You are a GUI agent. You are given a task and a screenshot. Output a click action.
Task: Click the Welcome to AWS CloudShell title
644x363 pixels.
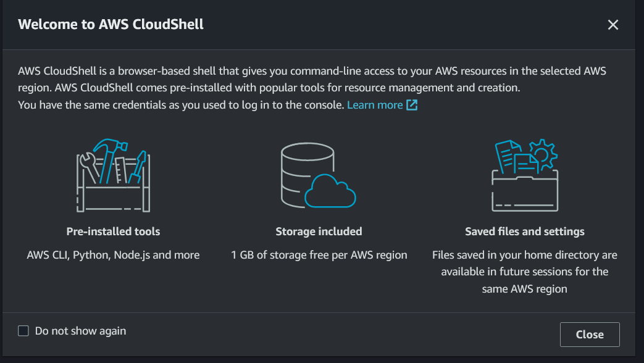pyautogui.click(x=111, y=24)
